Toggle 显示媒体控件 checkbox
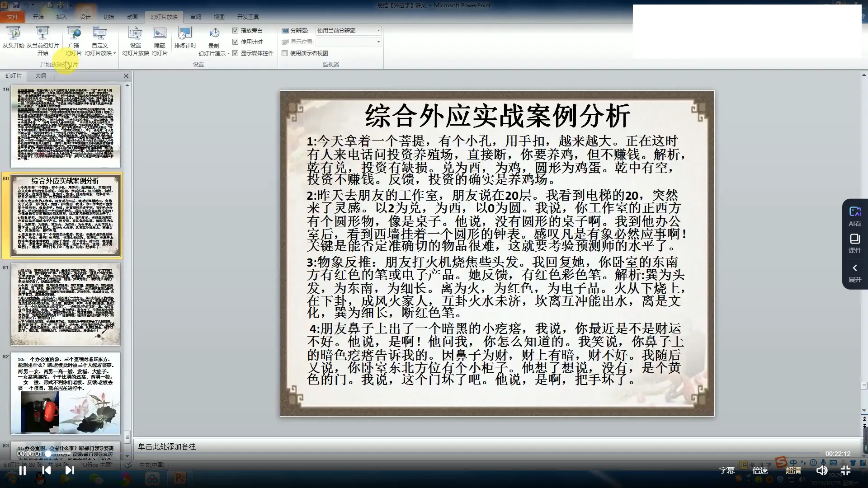868x488 pixels. [235, 53]
